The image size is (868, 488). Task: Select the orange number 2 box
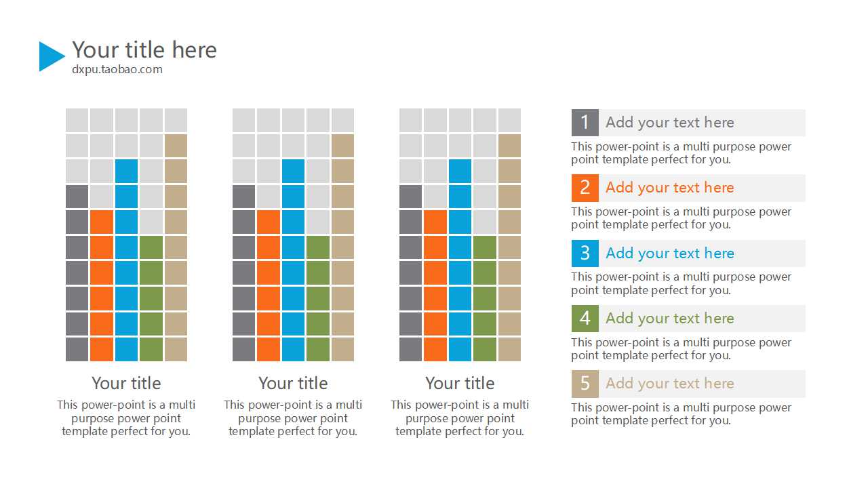(x=585, y=188)
